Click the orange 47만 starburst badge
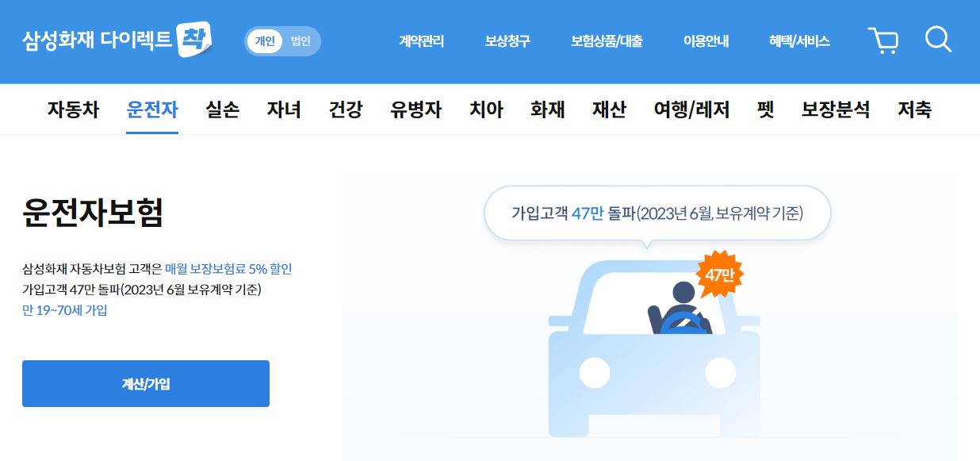Screen dimensions: 980x461 [x=720, y=275]
